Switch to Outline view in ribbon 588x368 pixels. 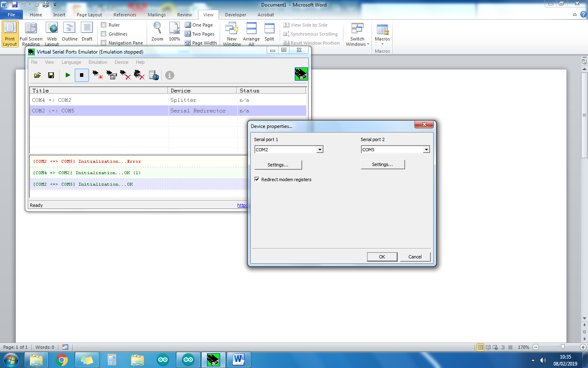point(69,32)
